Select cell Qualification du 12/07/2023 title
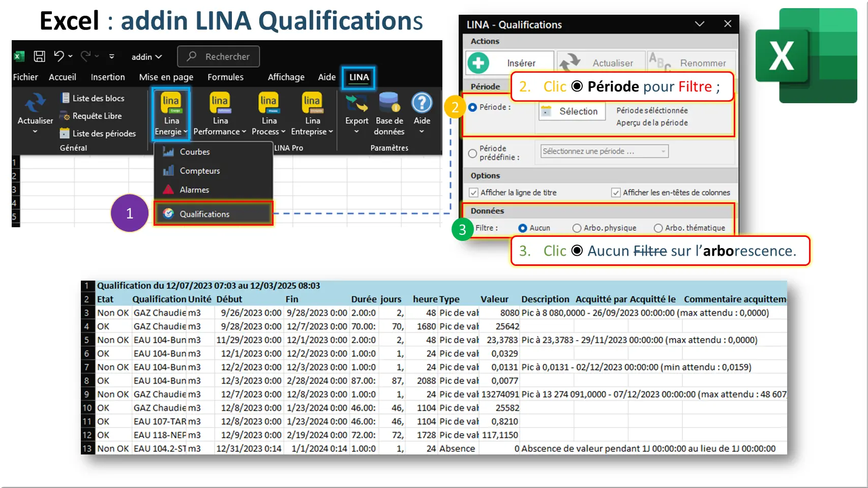The height and width of the screenshot is (488, 868). [x=208, y=286]
